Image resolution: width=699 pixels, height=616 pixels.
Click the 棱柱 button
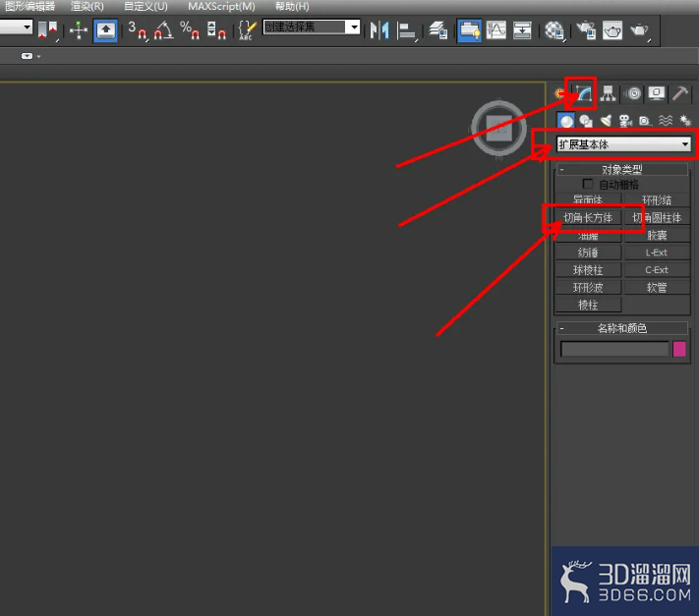(588, 305)
